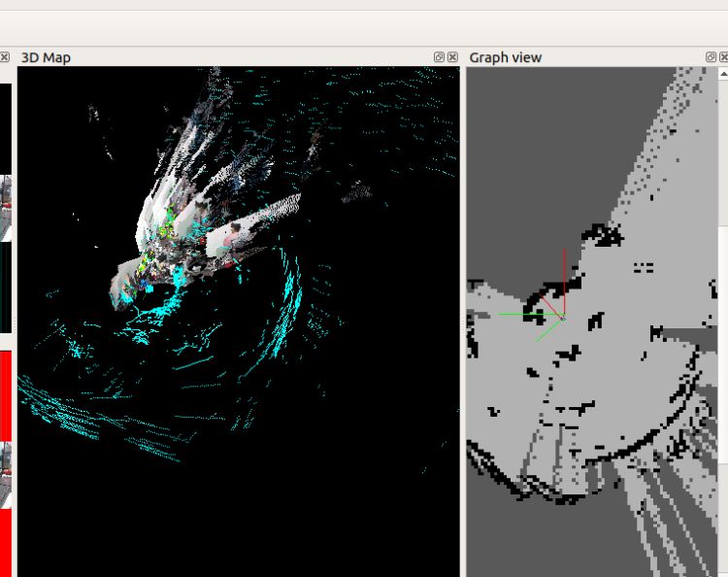The image size is (728, 577).
Task: Click the tip of the red vertical axis line
Action: coord(565,251)
